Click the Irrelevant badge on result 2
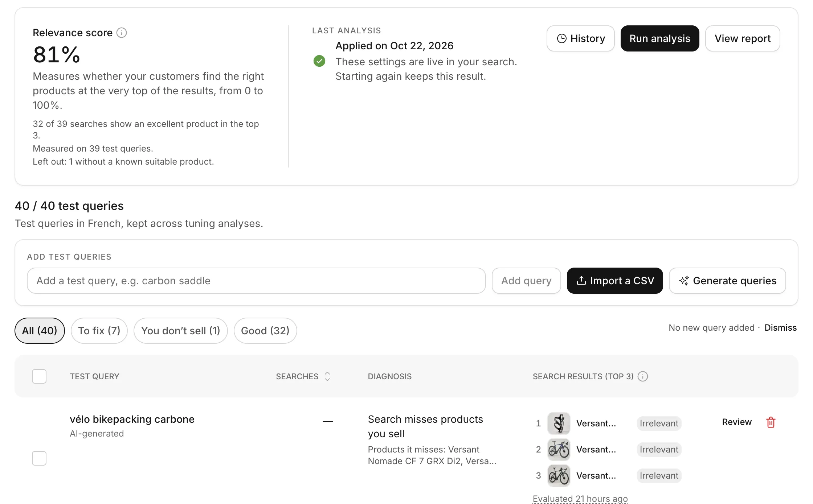 [659, 449]
